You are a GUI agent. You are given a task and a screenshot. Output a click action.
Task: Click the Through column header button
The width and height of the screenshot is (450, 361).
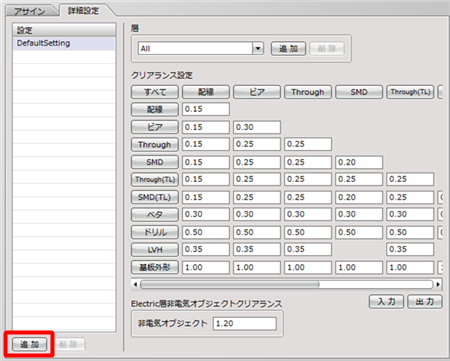tap(308, 92)
